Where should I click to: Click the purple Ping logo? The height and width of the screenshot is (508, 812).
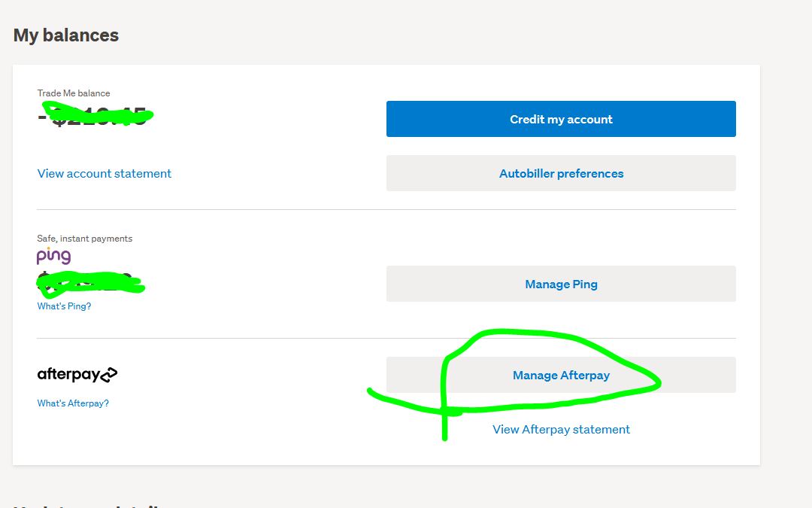click(53, 256)
